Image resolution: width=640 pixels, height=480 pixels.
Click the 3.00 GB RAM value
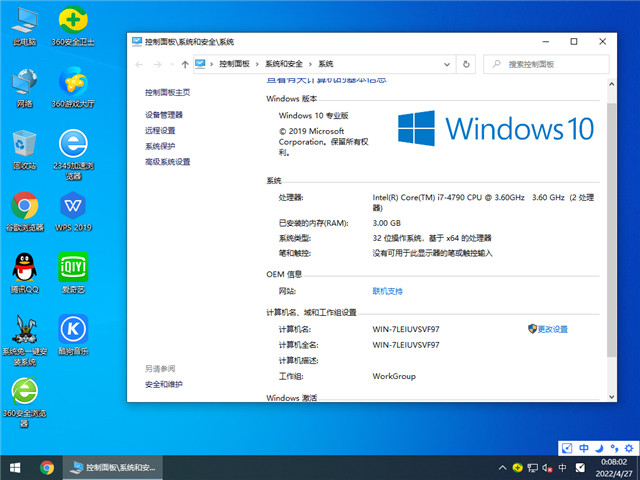pos(387,223)
